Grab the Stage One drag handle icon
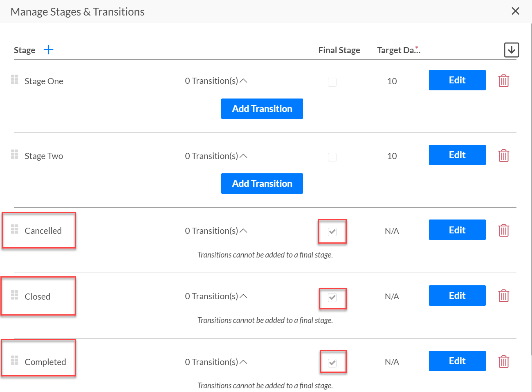Image resolution: width=532 pixels, height=392 pixels. click(x=15, y=79)
